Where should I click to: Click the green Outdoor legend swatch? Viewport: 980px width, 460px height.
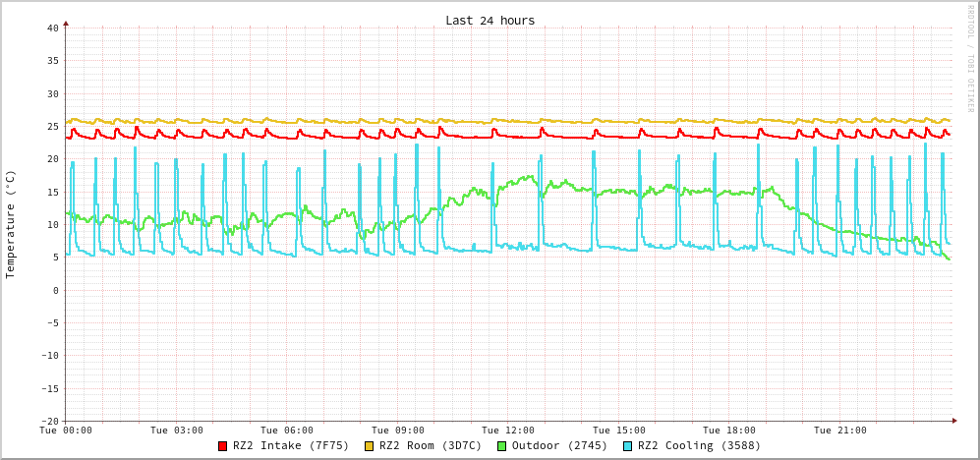coord(501,446)
